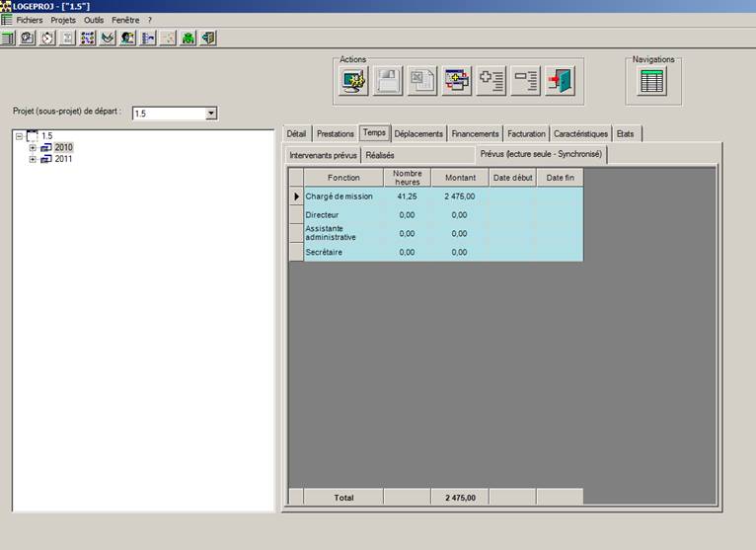Switch to the Réalisés sub-tab

pos(380,155)
